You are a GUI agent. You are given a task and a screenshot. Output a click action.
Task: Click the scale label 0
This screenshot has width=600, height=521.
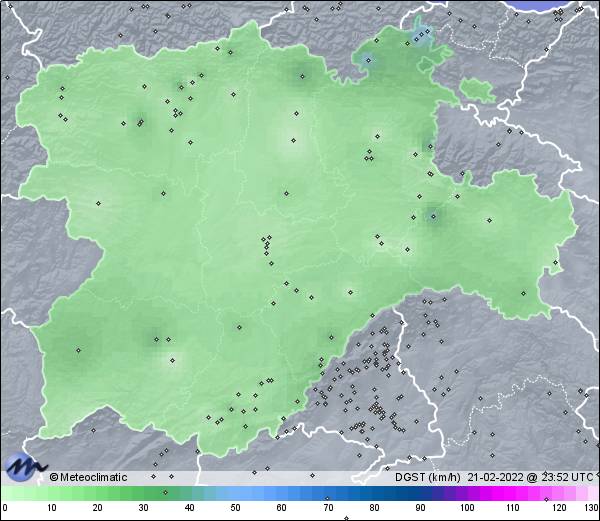5,508
